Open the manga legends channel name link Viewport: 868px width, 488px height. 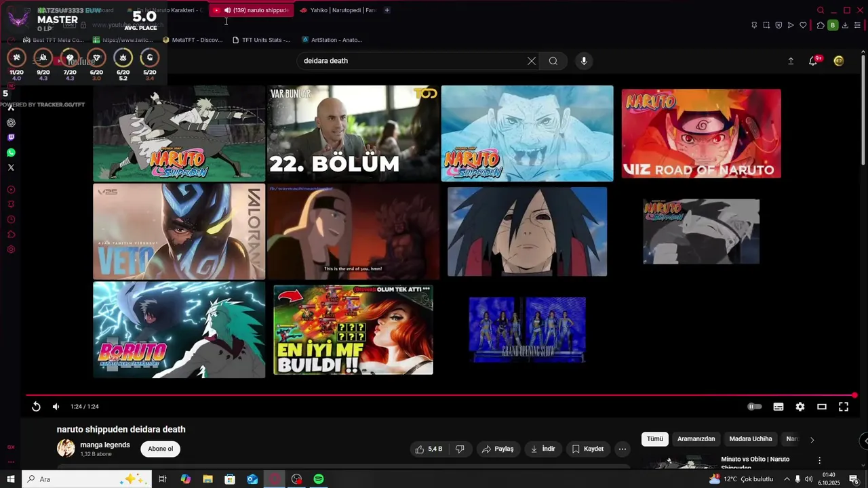[105, 445]
